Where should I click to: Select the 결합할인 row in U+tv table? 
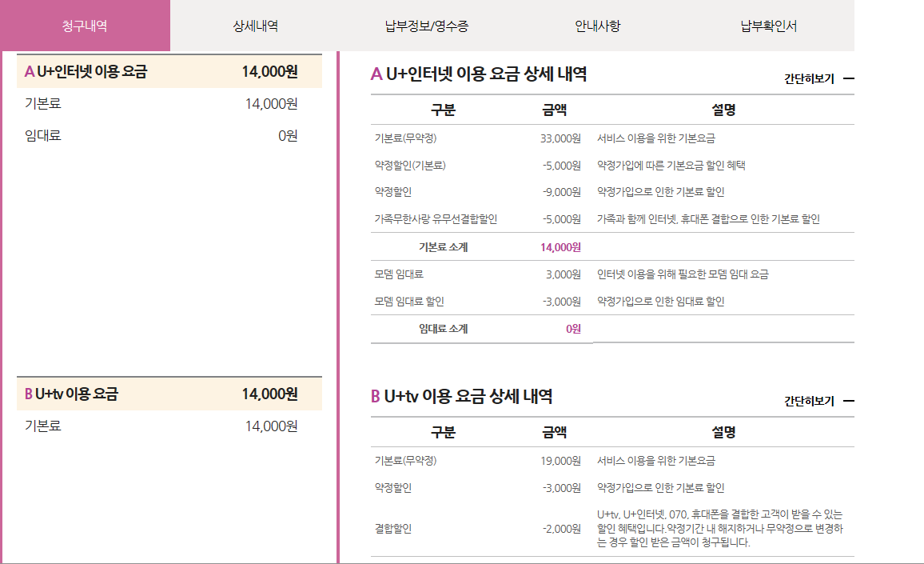(392, 529)
